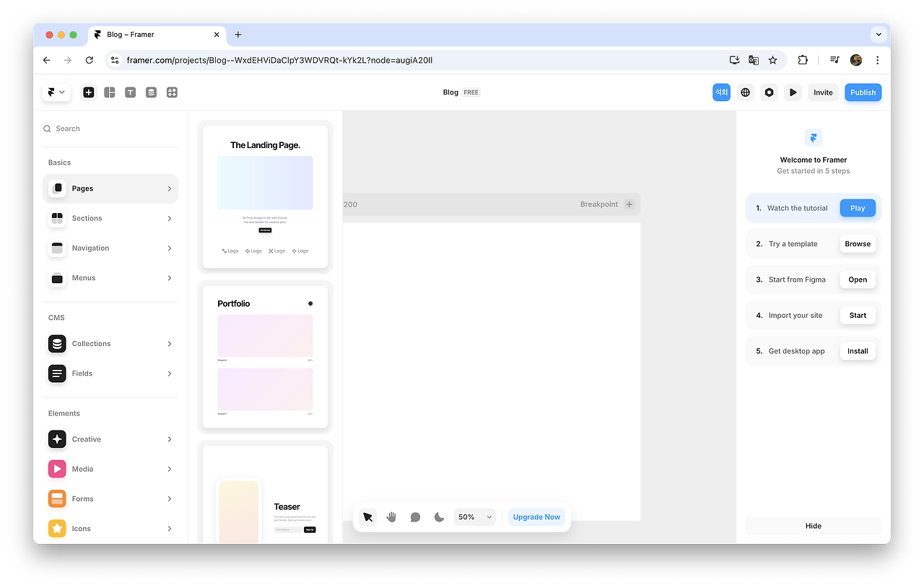Click the Invite button
The image size is (924, 588).
tap(823, 92)
